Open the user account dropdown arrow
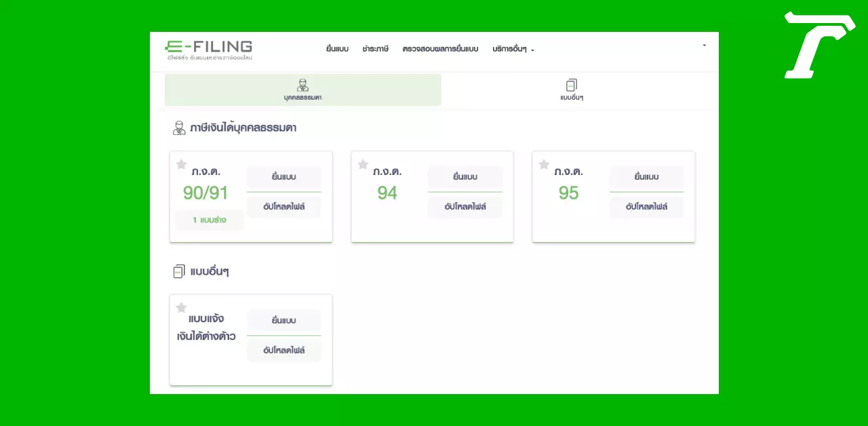Image resolution: width=868 pixels, height=426 pixels. point(704,45)
